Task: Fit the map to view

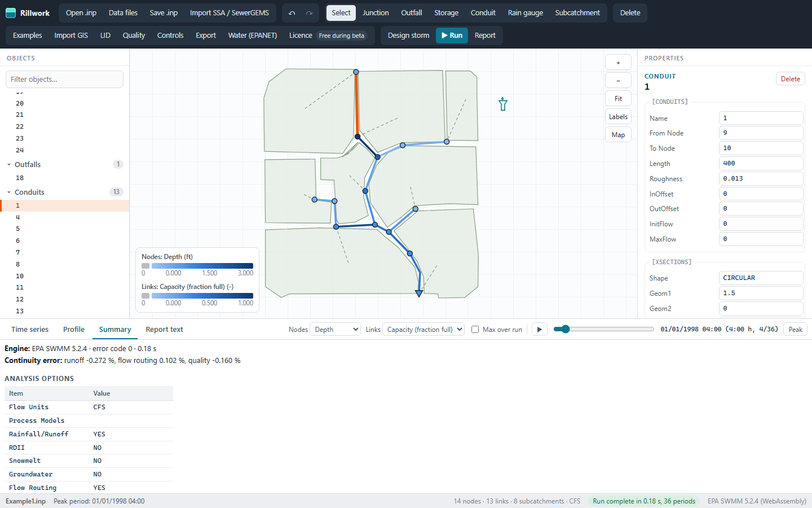Action: pos(618,99)
